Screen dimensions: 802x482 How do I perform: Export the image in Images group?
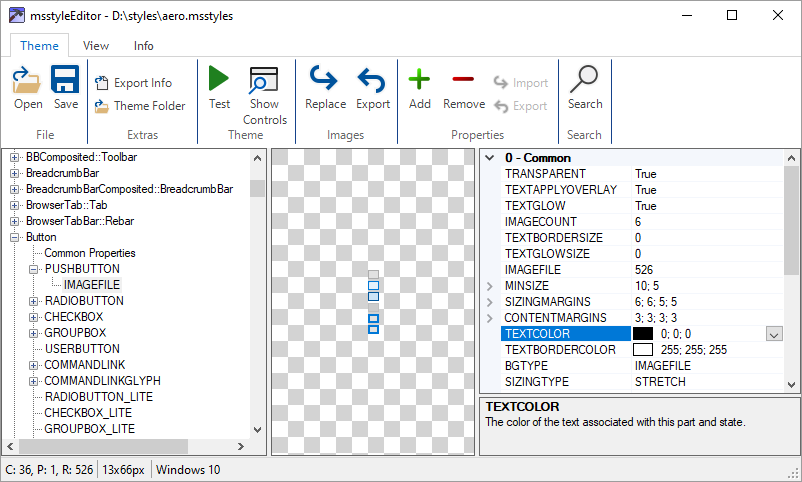pyautogui.click(x=373, y=88)
